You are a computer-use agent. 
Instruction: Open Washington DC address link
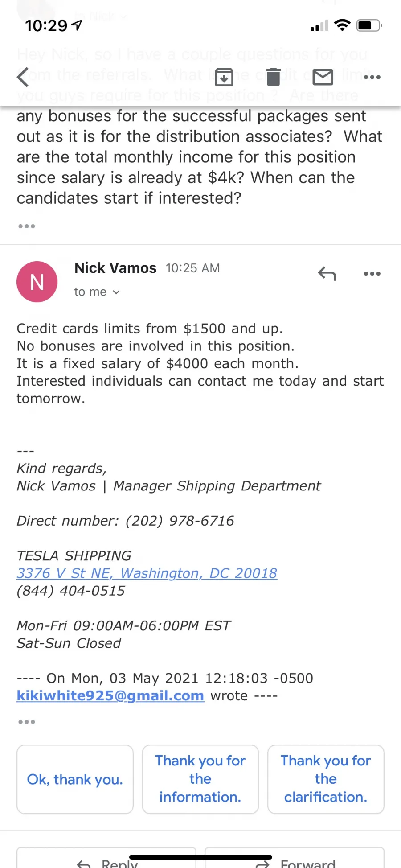pos(147,573)
